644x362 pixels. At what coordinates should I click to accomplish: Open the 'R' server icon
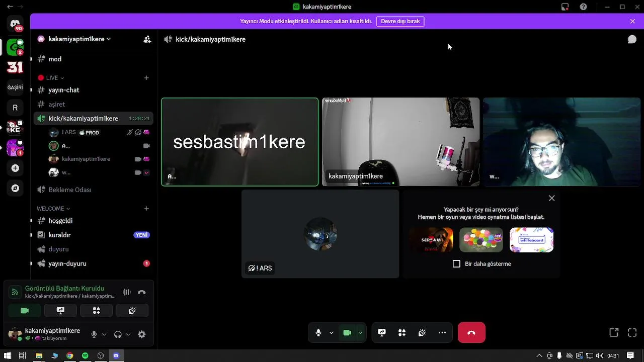tap(15, 108)
